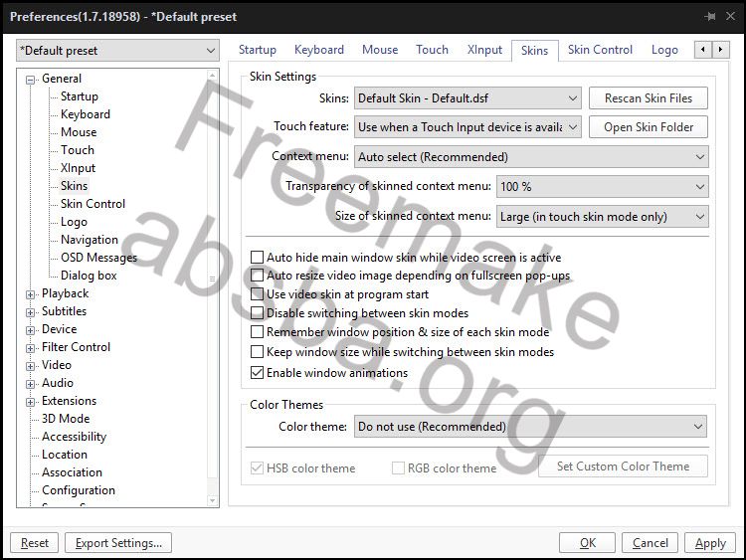Expand the Filter Control tree node
Viewport: 746px width, 560px height.
[31, 349]
